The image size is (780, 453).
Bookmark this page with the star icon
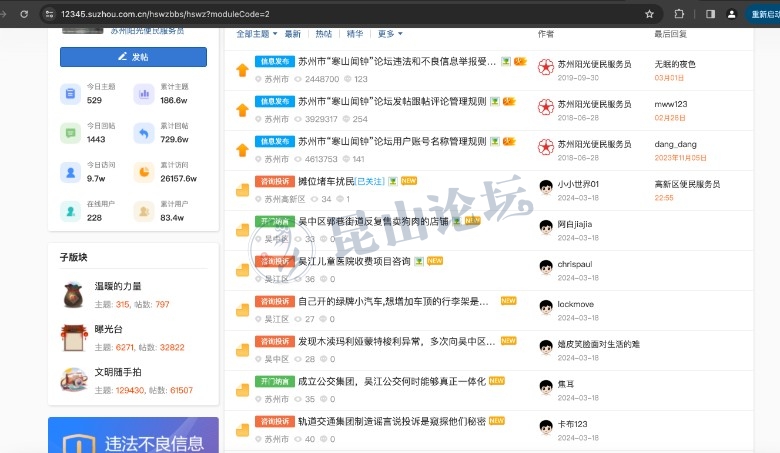click(x=650, y=14)
